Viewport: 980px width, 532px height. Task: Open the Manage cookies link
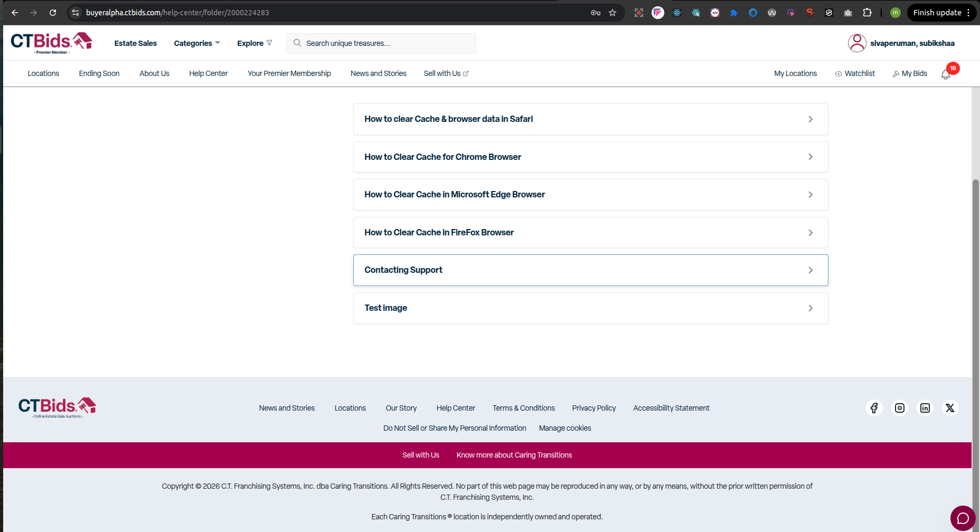click(565, 428)
